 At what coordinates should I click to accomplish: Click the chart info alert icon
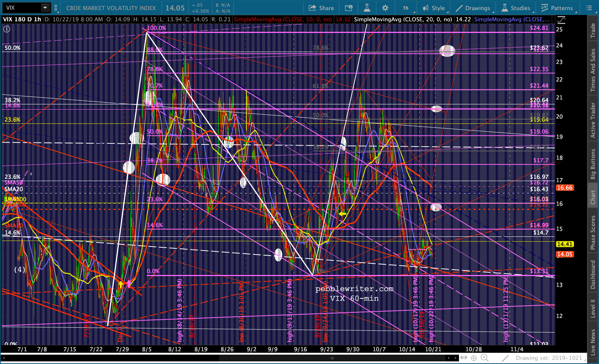tap(7, 29)
